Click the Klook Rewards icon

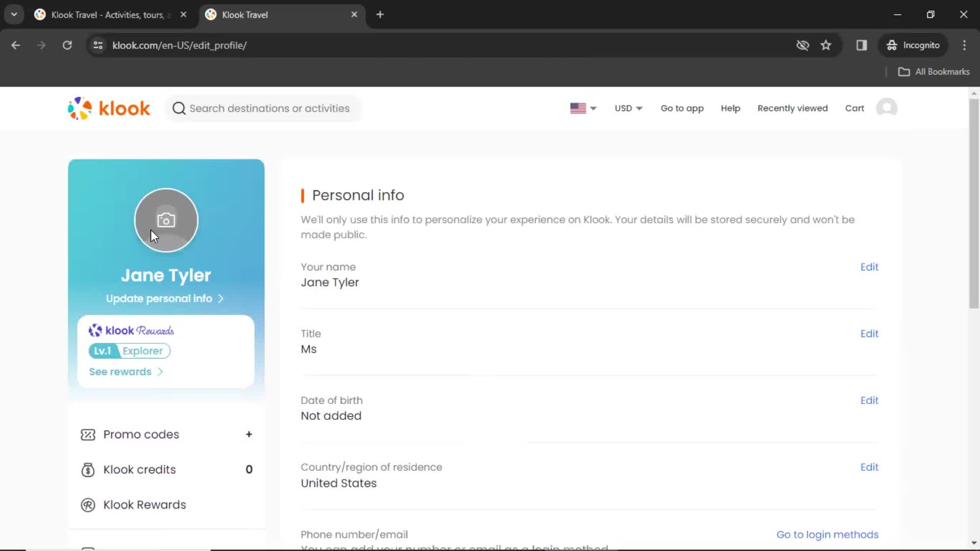88,505
